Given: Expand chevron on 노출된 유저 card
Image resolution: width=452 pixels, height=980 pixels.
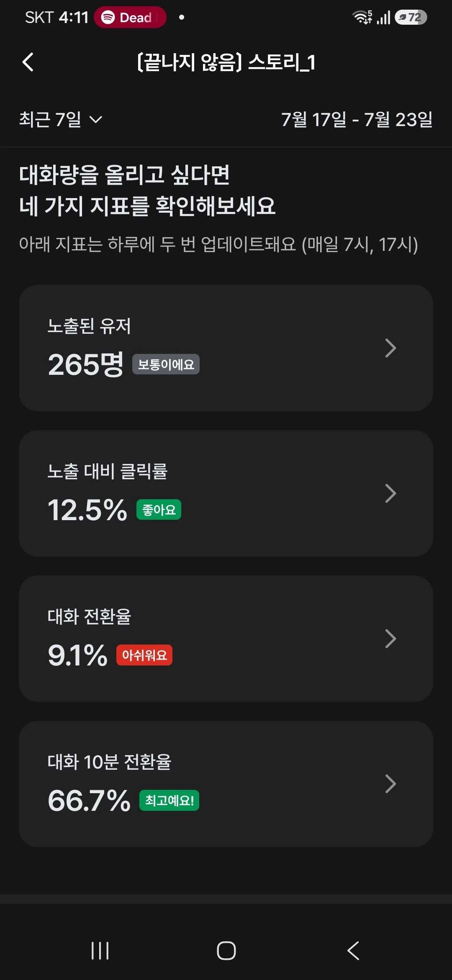Looking at the screenshot, I should [x=390, y=348].
